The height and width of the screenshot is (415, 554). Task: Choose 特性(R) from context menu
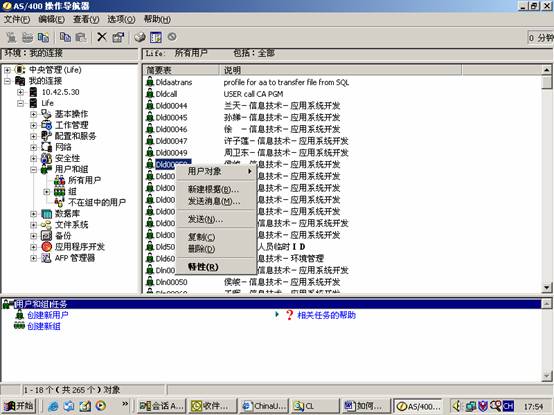tap(216, 267)
